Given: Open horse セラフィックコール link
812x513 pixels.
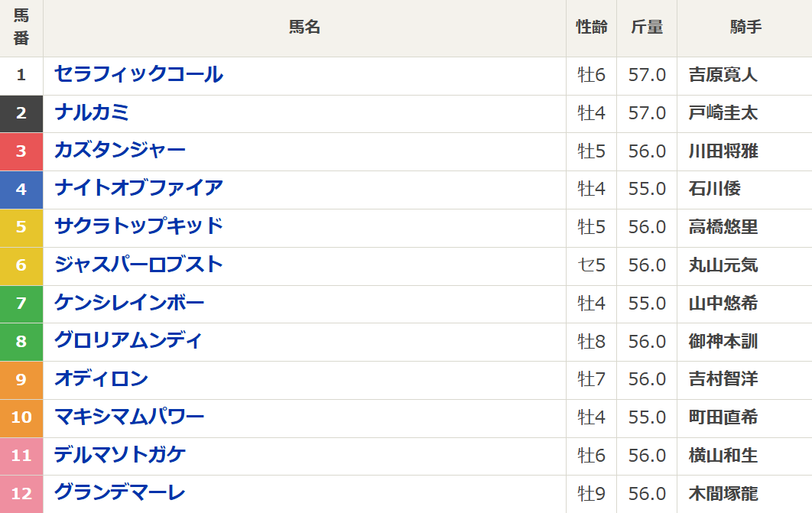Looking at the screenshot, I should point(138,75).
